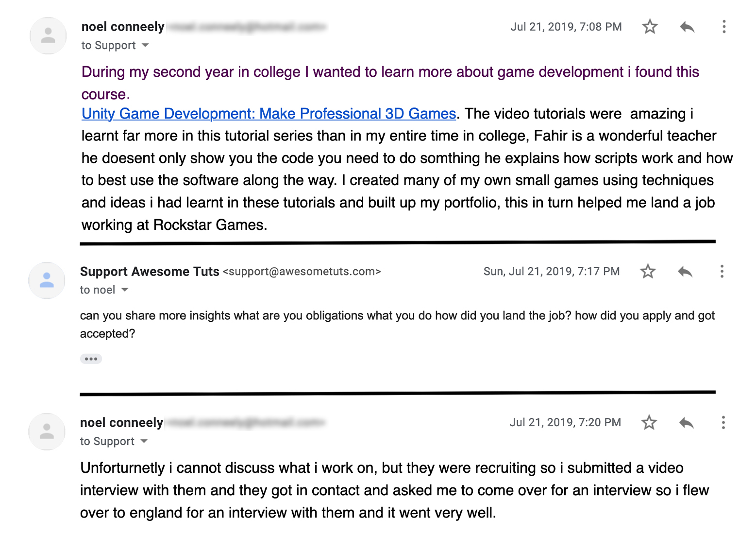Open the Unity Game Development course link
The image size is (756, 553).
[x=268, y=113]
